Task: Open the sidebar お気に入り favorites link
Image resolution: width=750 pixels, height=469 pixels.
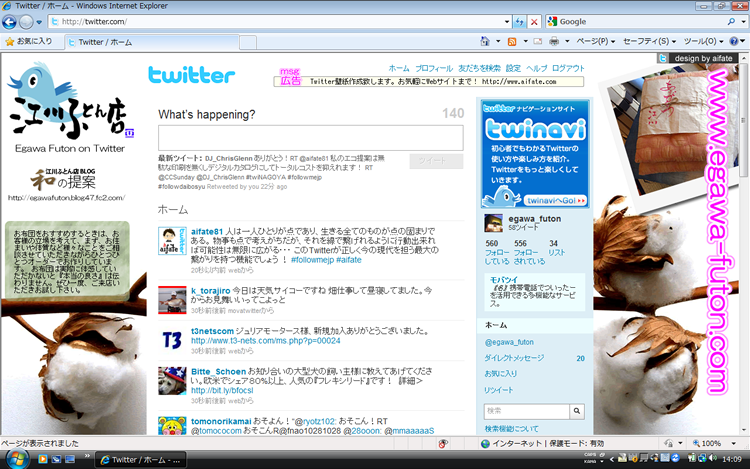Action: click(x=500, y=374)
